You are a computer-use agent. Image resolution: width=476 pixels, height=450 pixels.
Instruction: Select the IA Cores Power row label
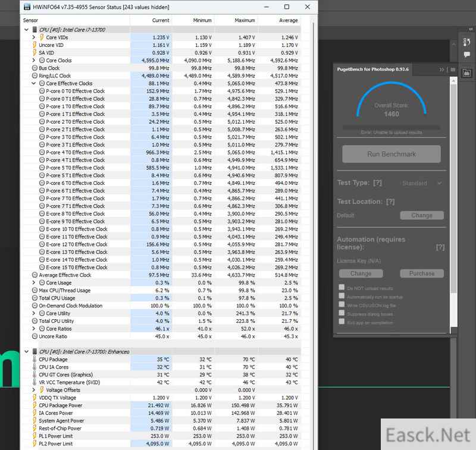coord(56,413)
